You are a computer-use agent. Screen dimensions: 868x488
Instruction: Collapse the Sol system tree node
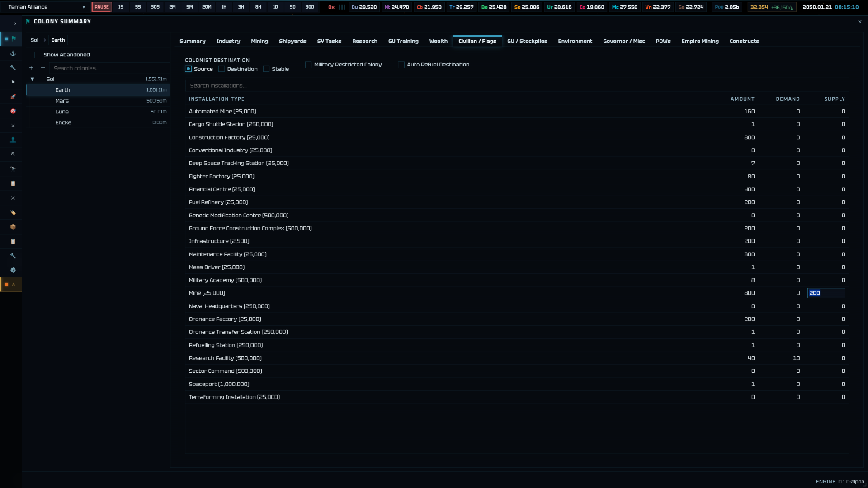tap(33, 79)
